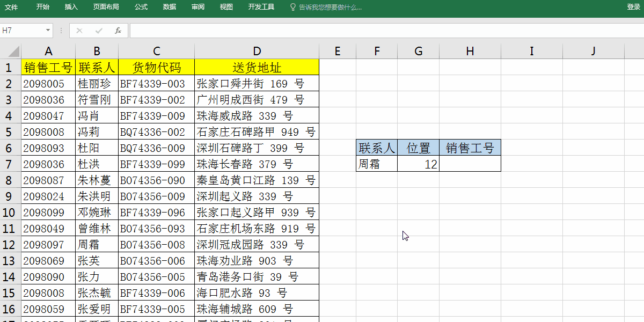Select the yellow header cell 送货地址

click(x=257, y=67)
